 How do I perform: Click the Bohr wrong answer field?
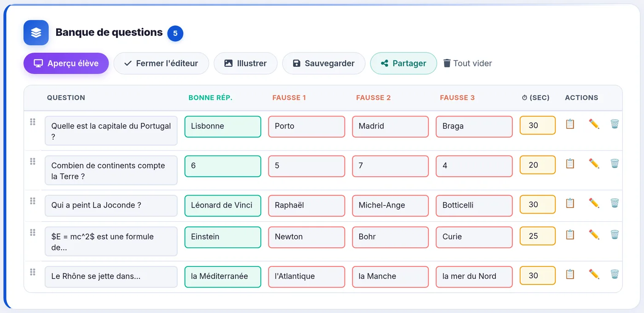pos(390,237)
